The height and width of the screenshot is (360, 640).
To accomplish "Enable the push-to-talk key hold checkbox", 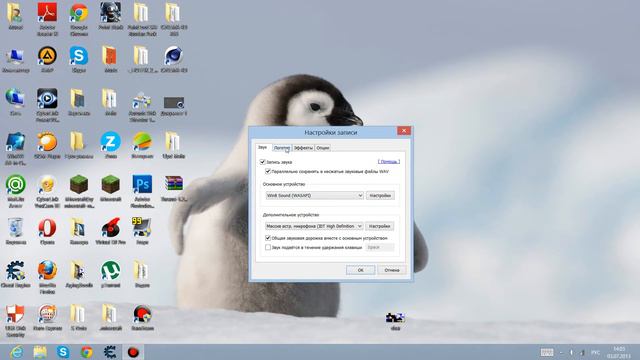I will [268, 247].
